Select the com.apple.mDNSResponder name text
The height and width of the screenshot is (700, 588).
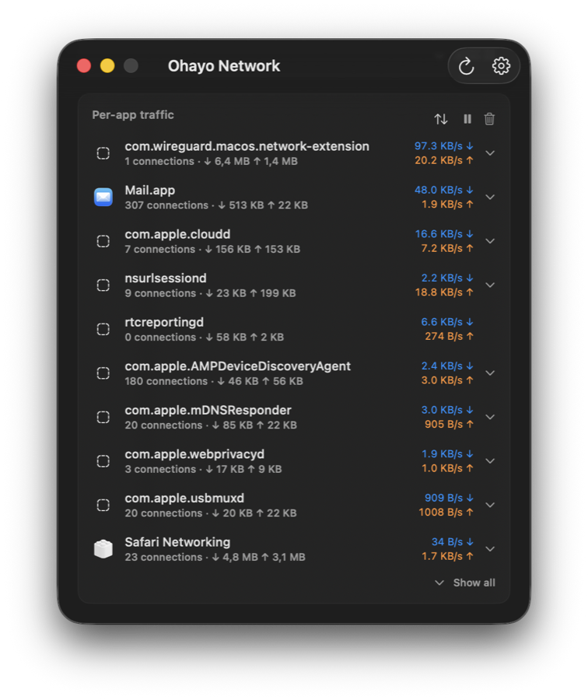click(x=208, y=410)
